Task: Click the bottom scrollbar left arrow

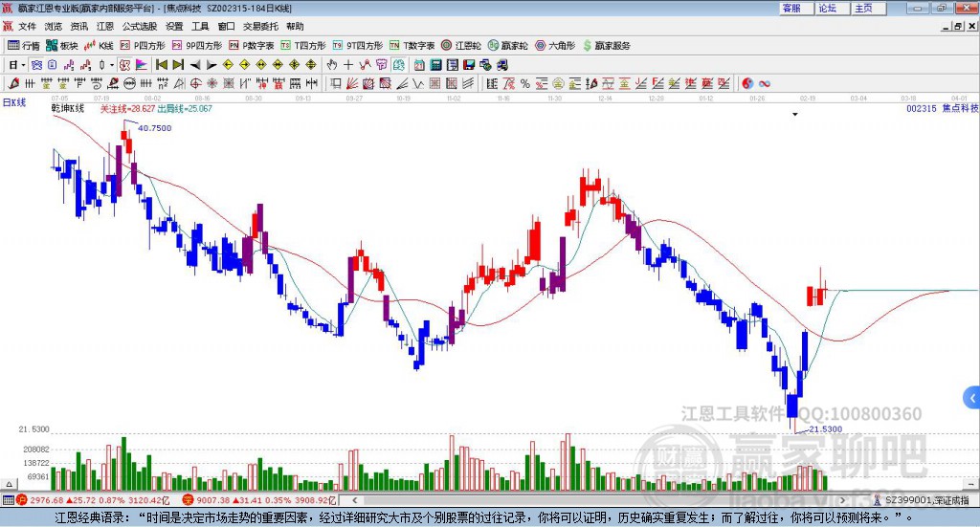Action: pos(354,500)
